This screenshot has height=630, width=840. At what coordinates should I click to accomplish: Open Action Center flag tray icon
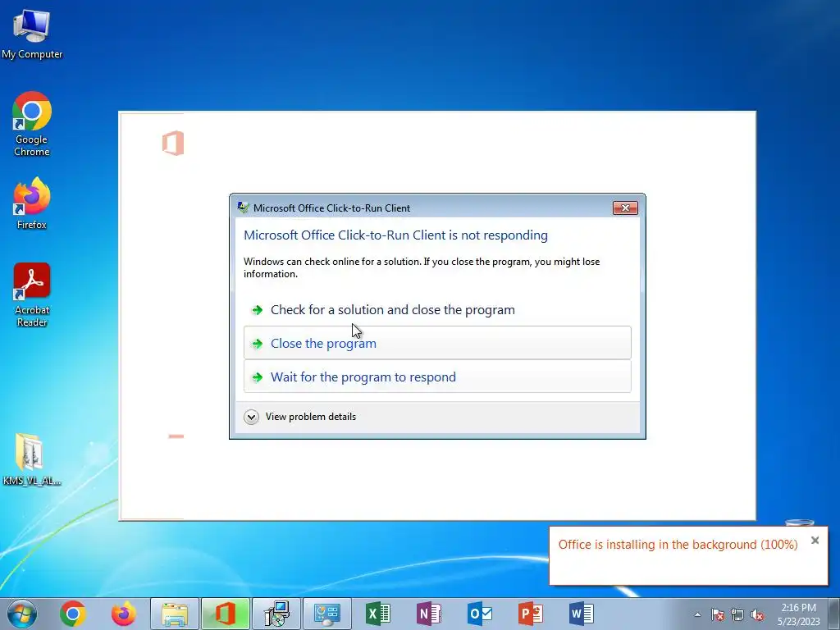[718, 614]
